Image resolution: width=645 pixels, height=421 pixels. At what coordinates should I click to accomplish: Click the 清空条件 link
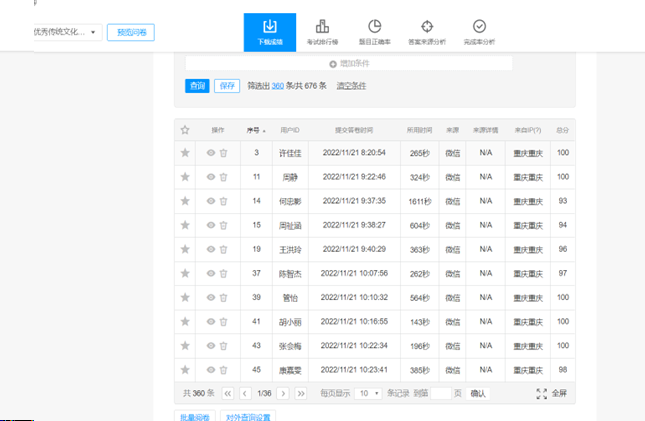click(351, 86)
